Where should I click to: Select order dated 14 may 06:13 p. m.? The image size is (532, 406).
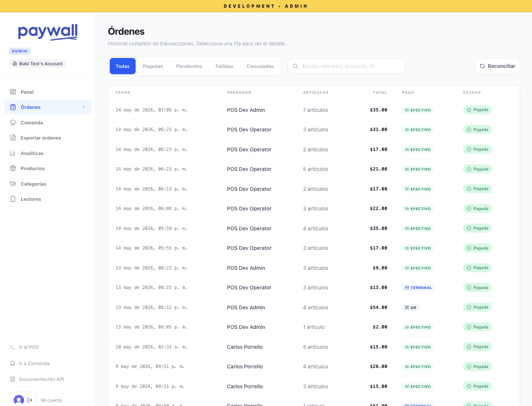click(x=314, y=189)
